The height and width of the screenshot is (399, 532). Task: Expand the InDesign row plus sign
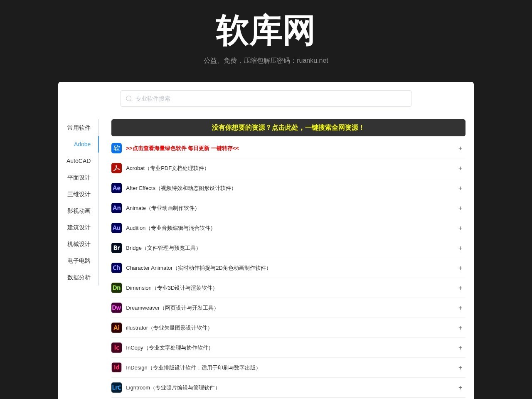tap(460, 367)
